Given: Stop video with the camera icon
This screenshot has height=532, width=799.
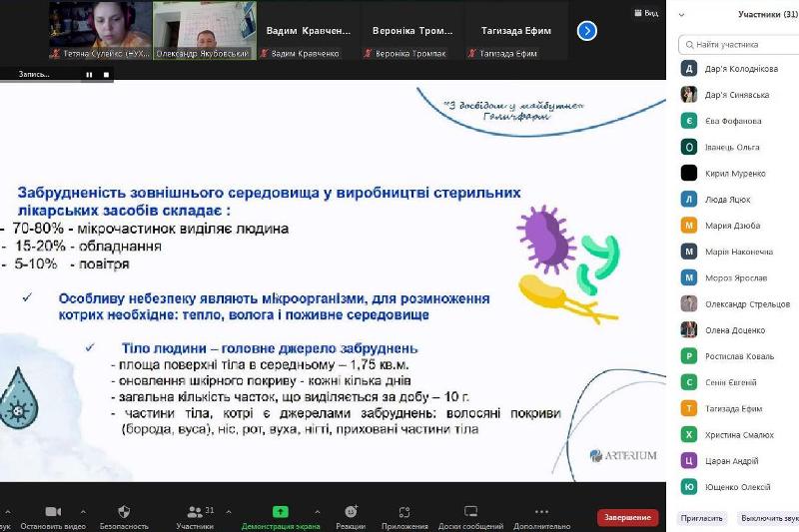Looking at the screenshot, I should [x=53, y=511].
